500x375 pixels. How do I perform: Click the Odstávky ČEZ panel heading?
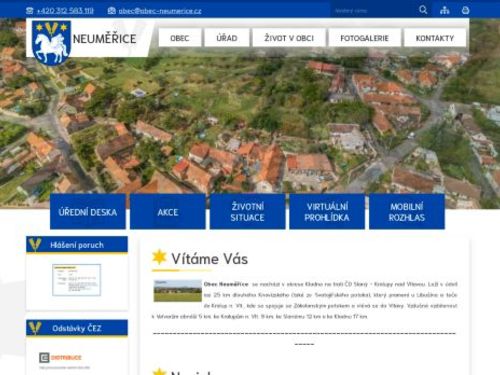coord(77,328)
